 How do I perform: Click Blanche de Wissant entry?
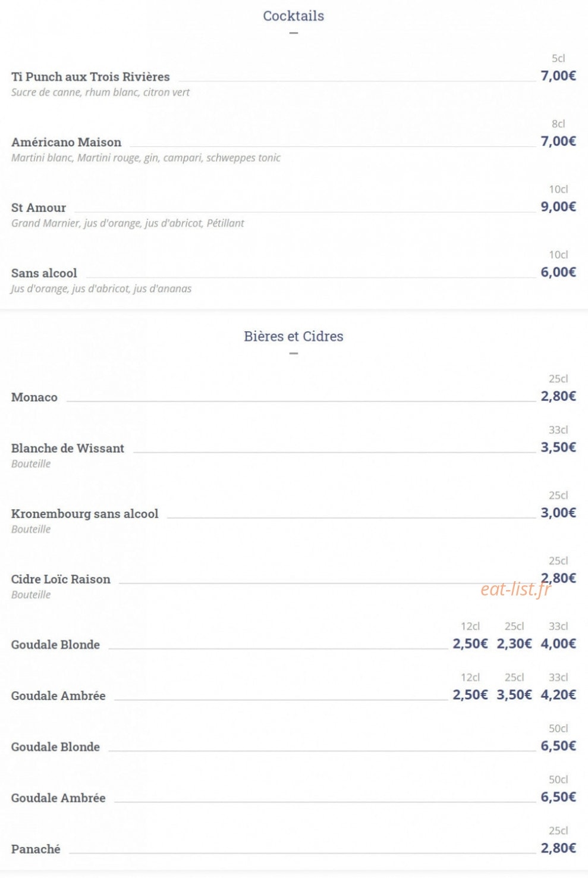pyautogui.click(x=68, y=448)
